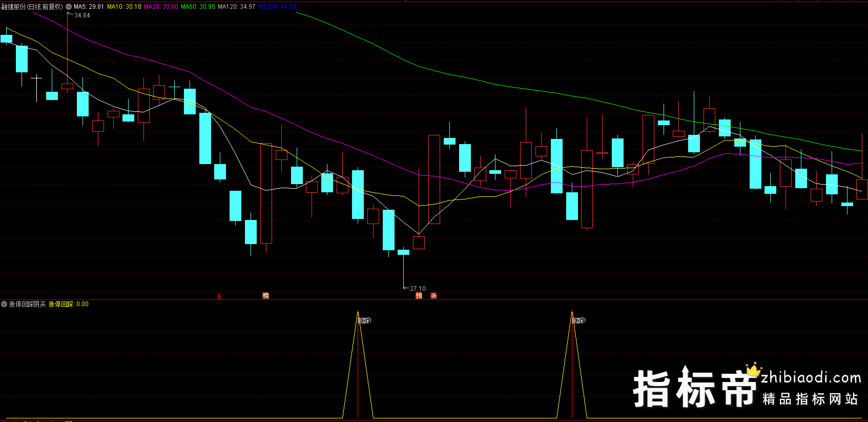Screen dimensions: 868x422
Task: Click the MA5: 29.81 label
Action: [89, 7]
